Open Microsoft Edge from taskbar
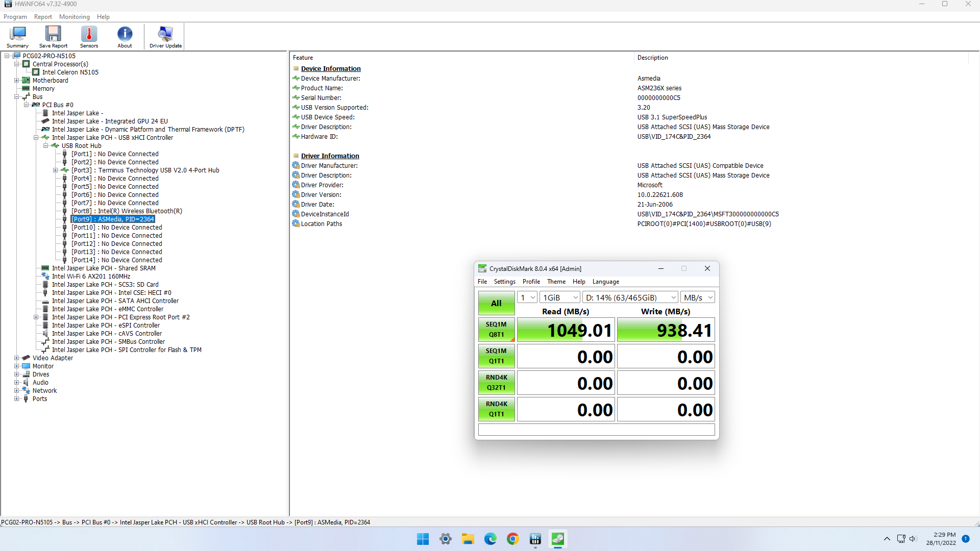The height and width of the screenshot is (551, 980). click(491, 539)
